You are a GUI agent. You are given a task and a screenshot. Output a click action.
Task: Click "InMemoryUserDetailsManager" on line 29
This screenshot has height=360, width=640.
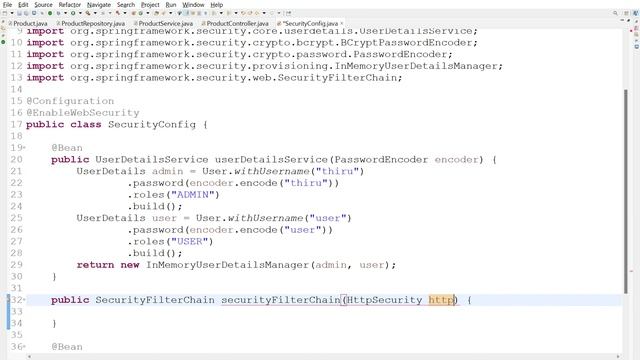pos(227,265)
